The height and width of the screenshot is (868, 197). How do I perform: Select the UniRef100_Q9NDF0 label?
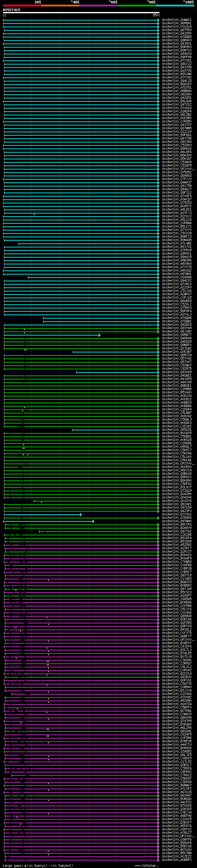tap(176, 345)
